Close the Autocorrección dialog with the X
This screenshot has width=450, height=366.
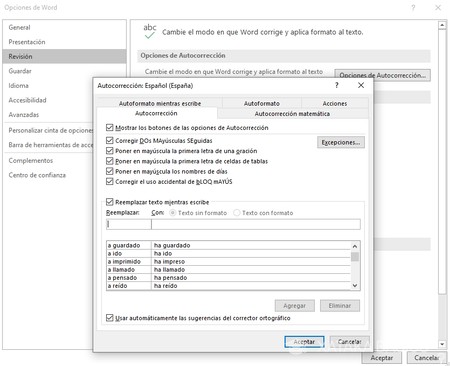(x=361, y=85)
